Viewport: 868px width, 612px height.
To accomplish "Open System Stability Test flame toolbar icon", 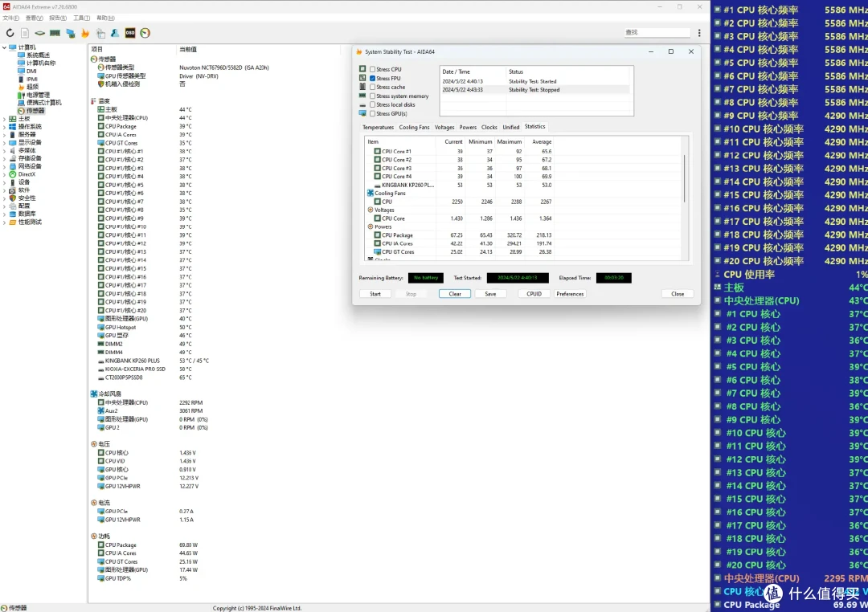I will (x=85, y=33).
